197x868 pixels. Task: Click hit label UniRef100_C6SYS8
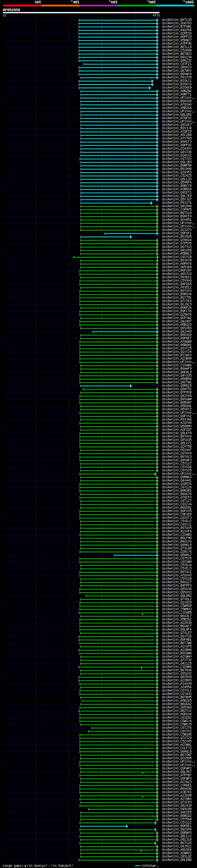pyautogui.click(x=177, y=257)
